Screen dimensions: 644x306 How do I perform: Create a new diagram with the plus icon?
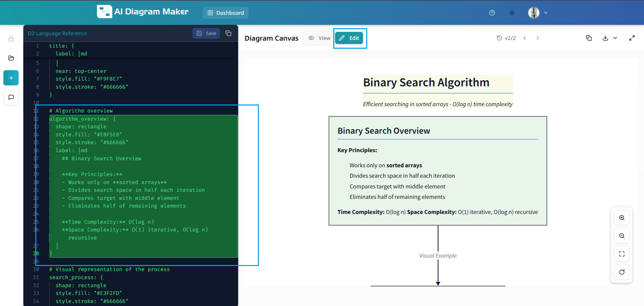[11, 78]
